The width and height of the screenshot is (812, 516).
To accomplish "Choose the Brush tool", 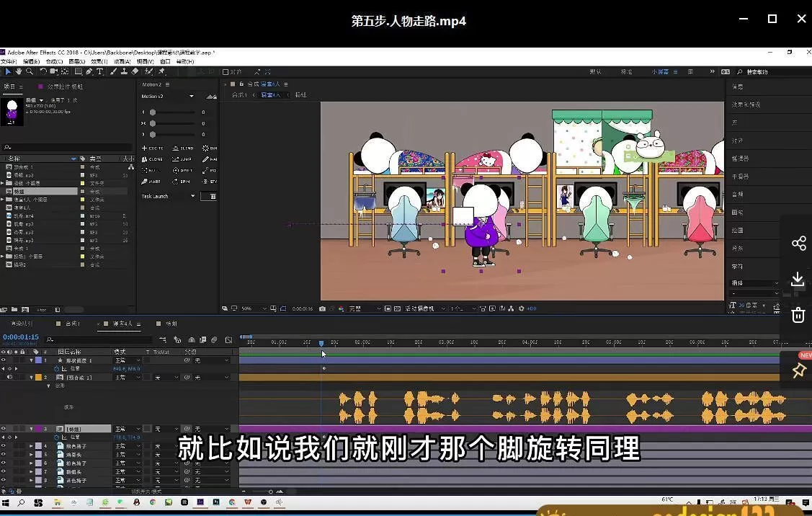I will click(113, 71).
